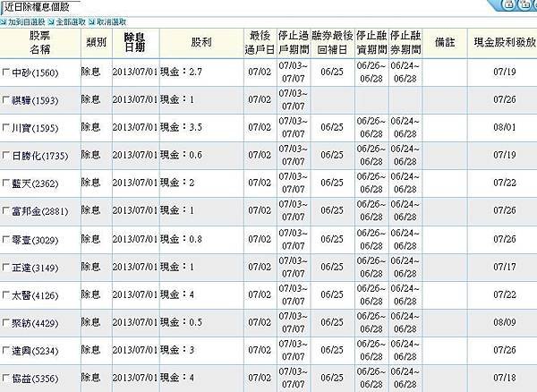Click dividend value 現金：2 for 藍天
The image size is (537, 392).
click(177, 183)
